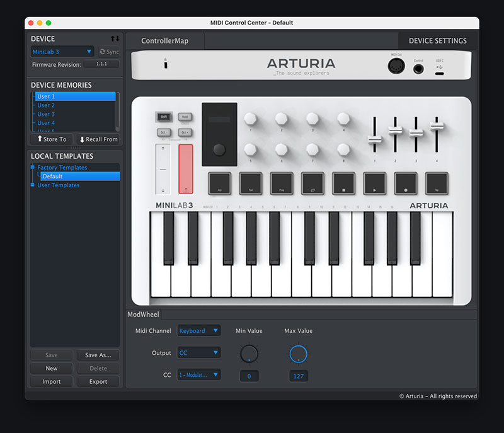Click the Sync refresh icon
504x433 pixels.
103,52
